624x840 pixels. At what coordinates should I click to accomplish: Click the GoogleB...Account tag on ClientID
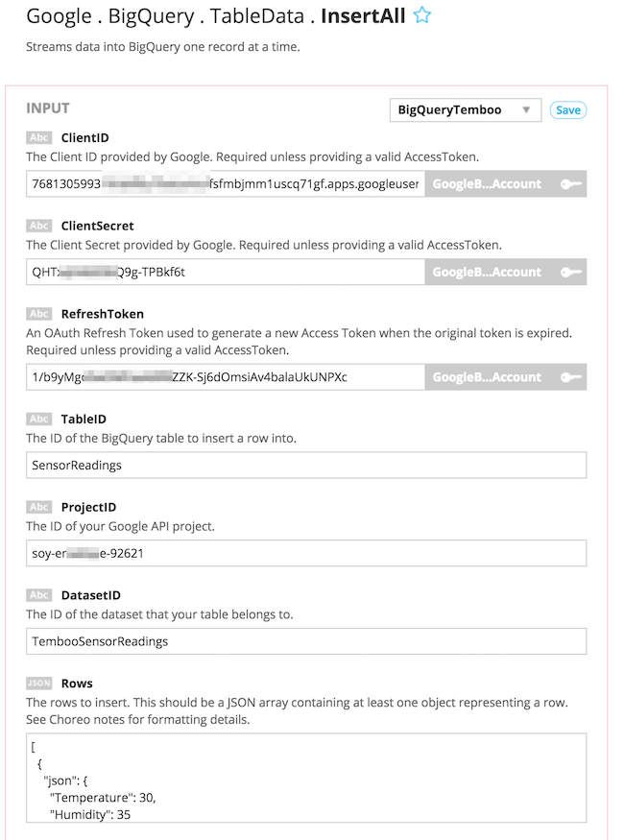[487, 184]
